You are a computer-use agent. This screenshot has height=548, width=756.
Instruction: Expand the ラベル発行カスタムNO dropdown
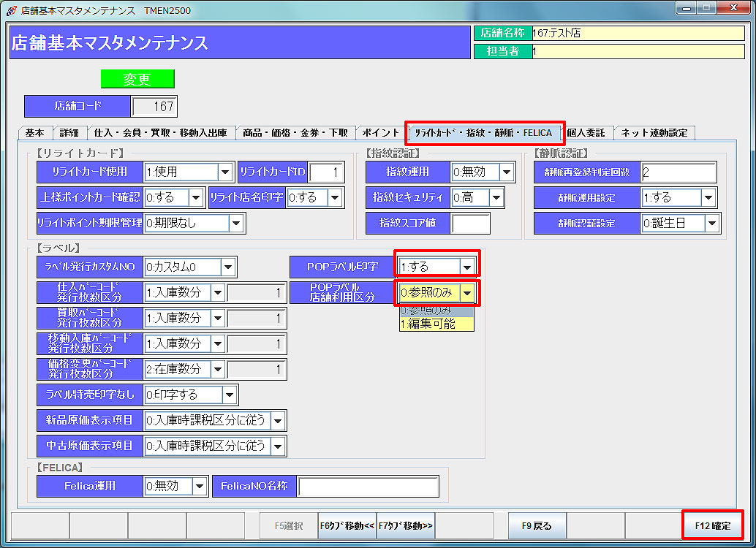tap(228, 267)
